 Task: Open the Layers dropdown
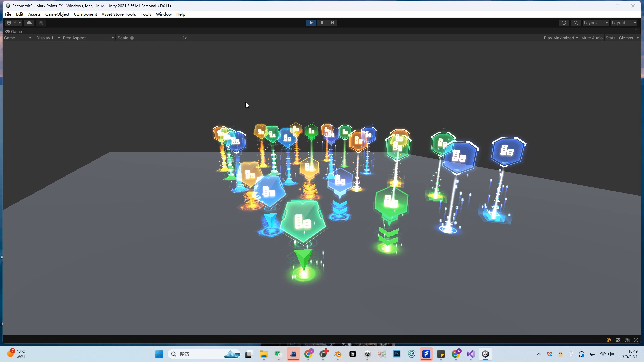(595, 23)
